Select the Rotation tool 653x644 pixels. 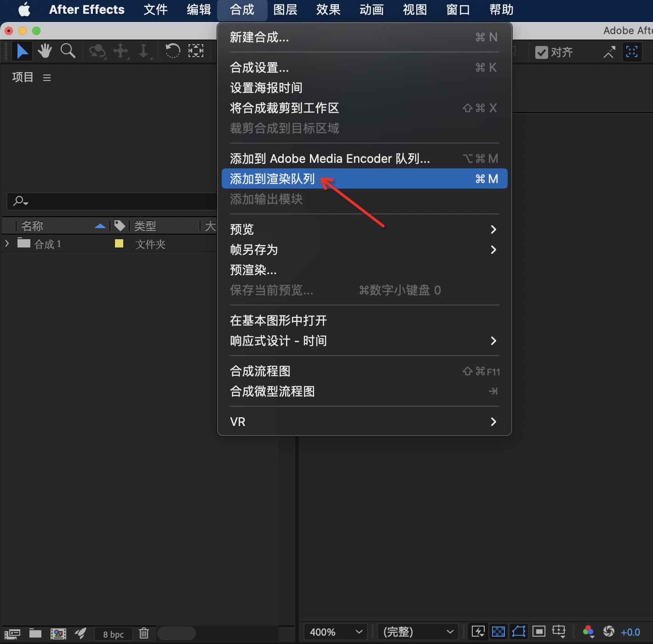coord(172,51)
